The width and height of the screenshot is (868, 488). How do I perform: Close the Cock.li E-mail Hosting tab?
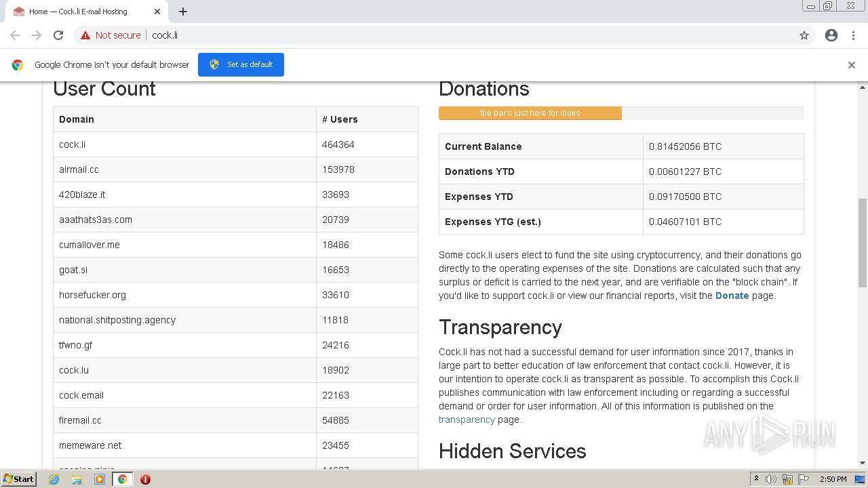click(157, 12)
